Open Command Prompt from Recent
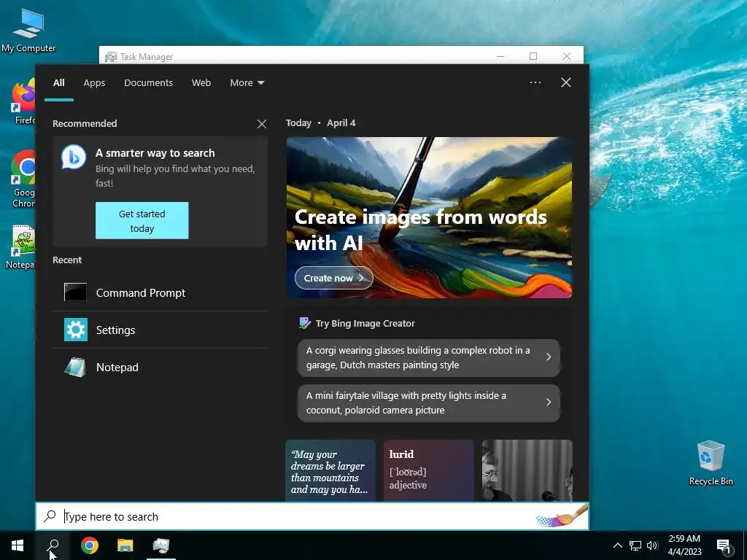The width and height of the screenshot is (747, 560). 160,293
